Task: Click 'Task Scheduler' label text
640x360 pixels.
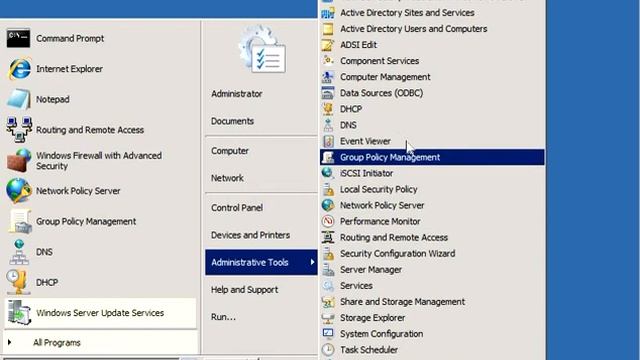Action: 369,350
